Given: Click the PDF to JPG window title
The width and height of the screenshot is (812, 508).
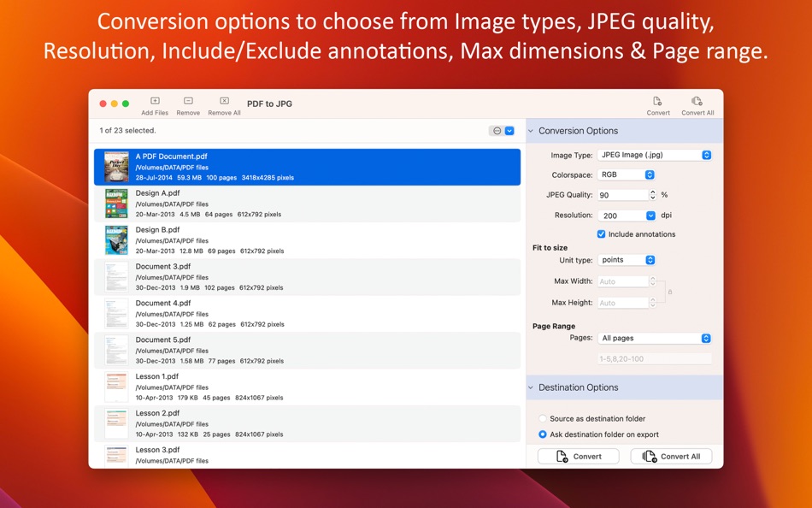Looking at the screenshot, I should [269, 103].
